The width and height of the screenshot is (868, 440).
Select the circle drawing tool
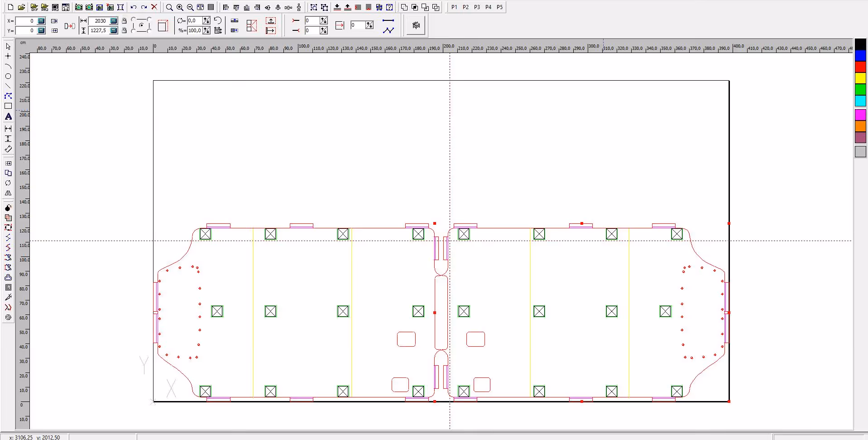pos(8,76)
